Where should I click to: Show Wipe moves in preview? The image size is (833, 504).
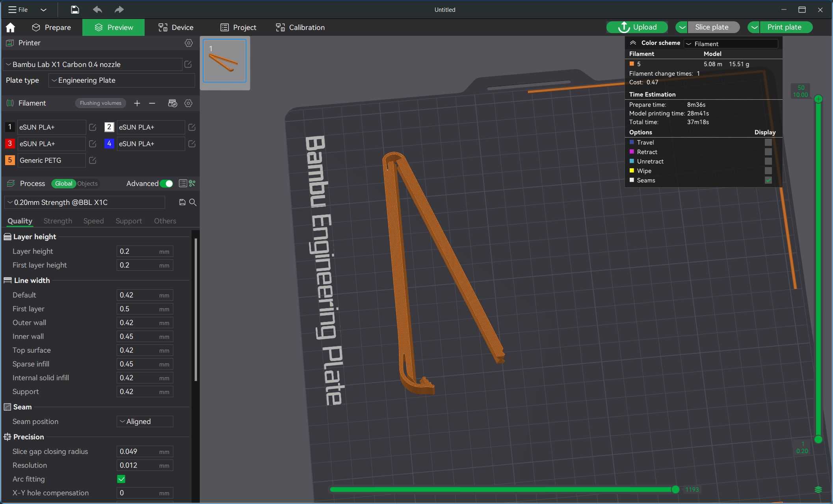click(768, 171)
